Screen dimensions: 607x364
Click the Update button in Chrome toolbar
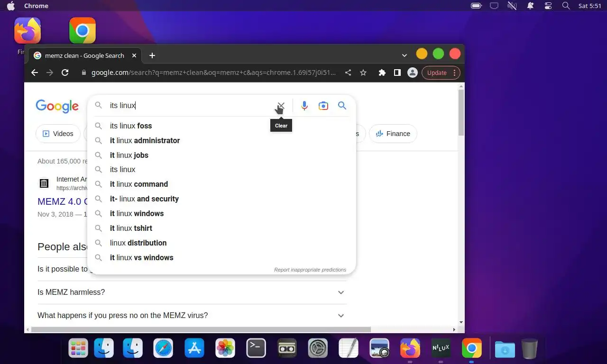pos(437,73)
